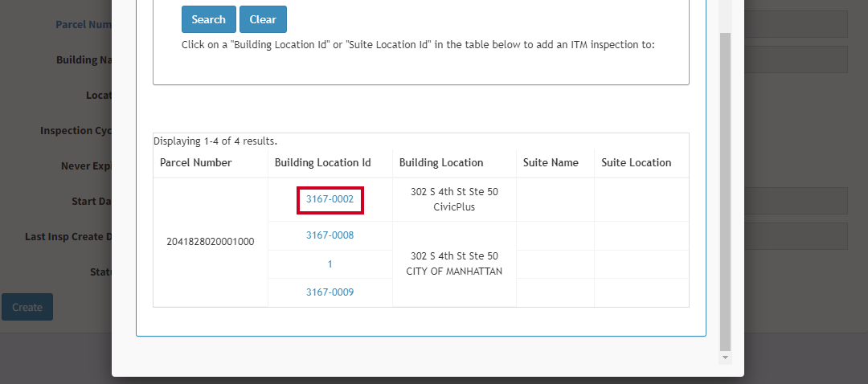Click the Last Insp Create Date background field
868x384 pixels.
(796, 236)
